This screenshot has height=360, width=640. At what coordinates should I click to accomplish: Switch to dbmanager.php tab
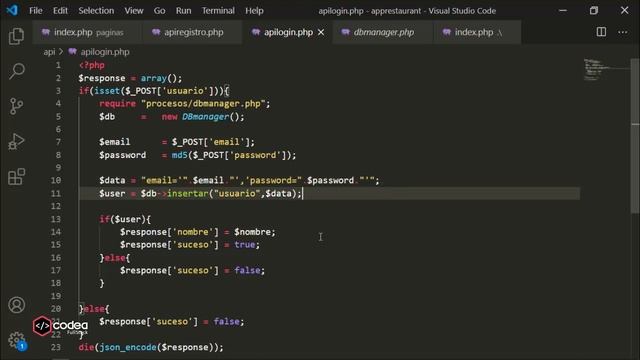pos(383,32)
